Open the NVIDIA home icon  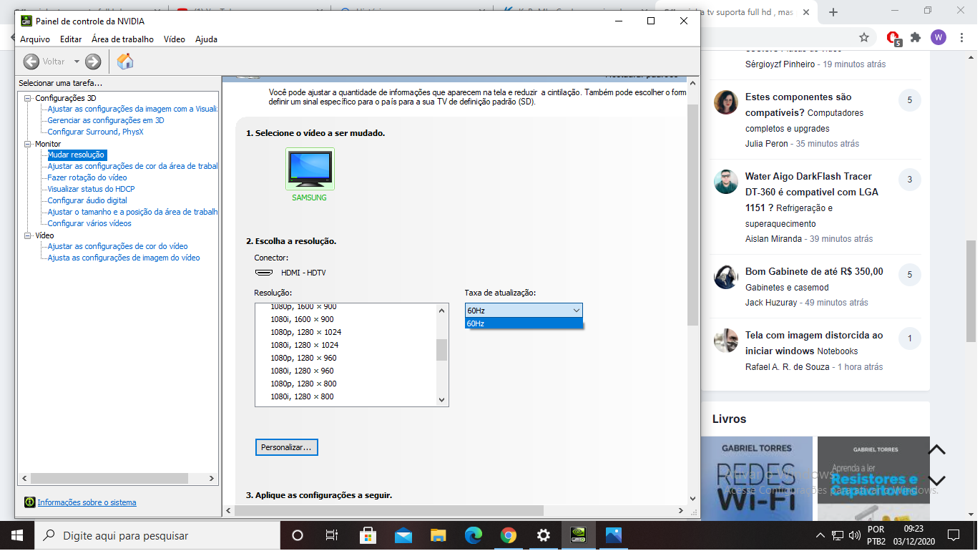click(x=125, y=62)
